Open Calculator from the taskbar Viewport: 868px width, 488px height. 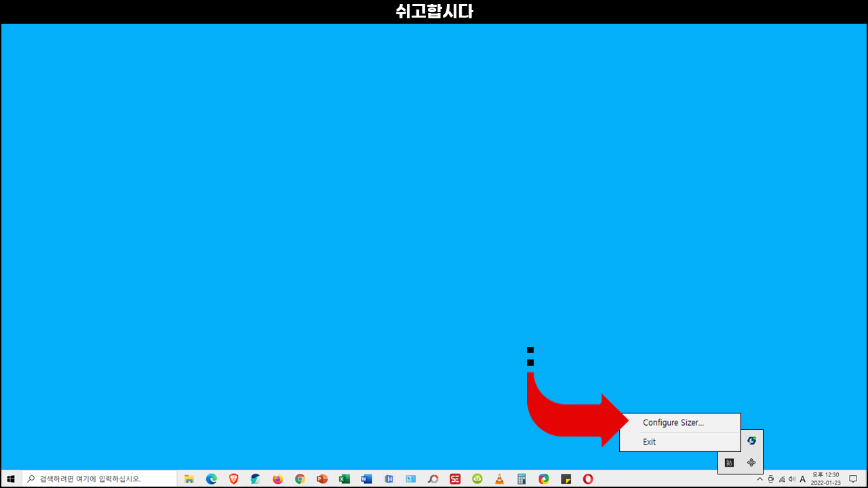tap(521, 479)
